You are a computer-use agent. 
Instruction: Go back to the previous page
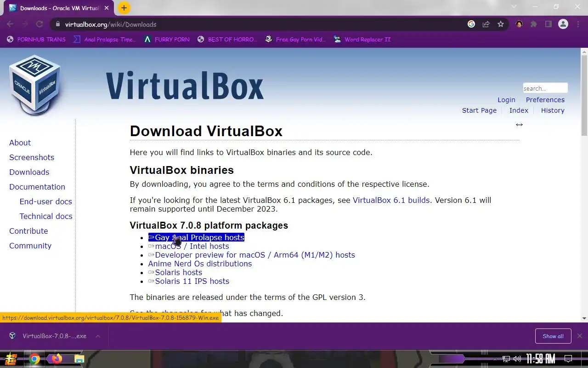10,24
